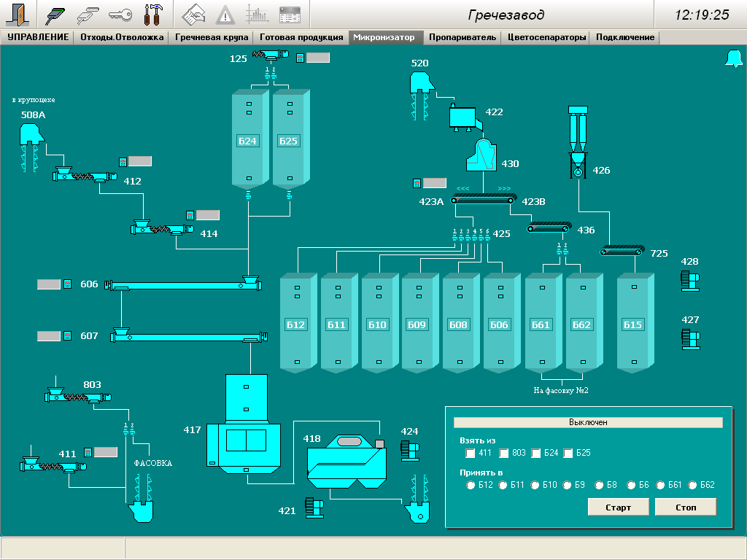Tick the 803 source checkbox

(504, 454)
